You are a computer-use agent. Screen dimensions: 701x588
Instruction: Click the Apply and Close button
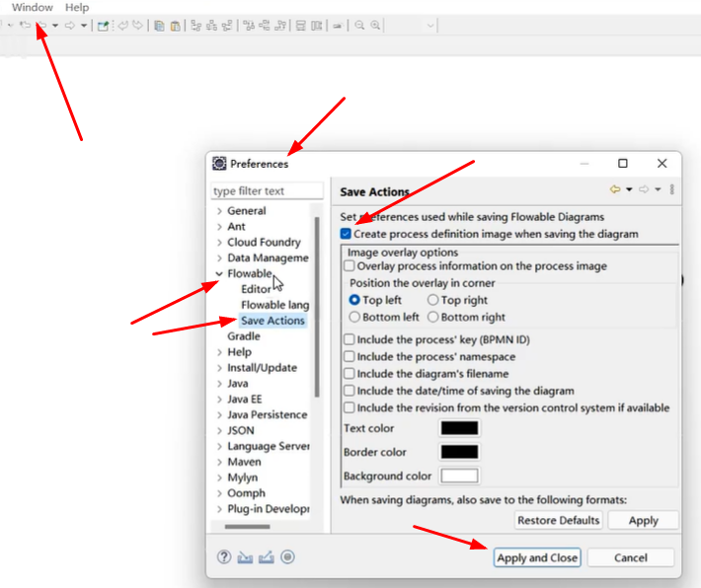pos(537,557)
